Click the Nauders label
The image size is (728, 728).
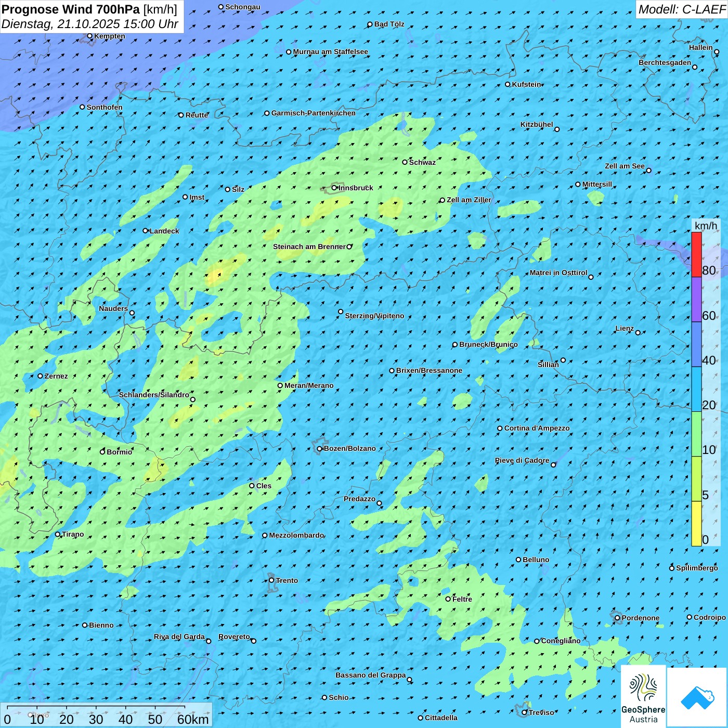pos(113,308)
